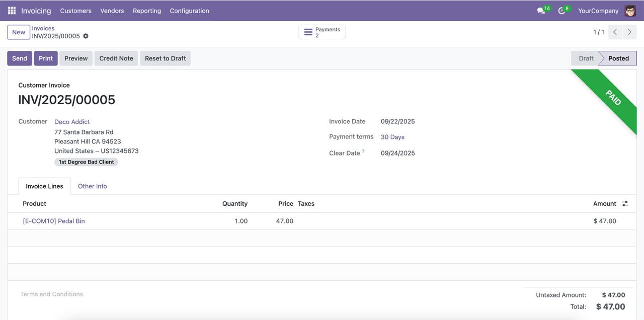Click the Taxes column header

(x=306, y=204)
